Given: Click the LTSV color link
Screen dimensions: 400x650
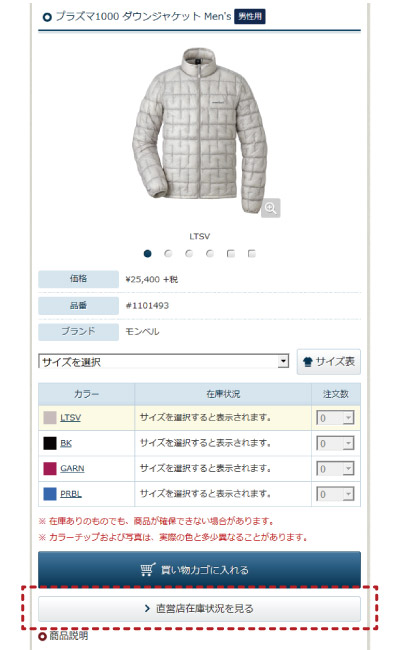Looking at the screenshot, I should (70, 417).
